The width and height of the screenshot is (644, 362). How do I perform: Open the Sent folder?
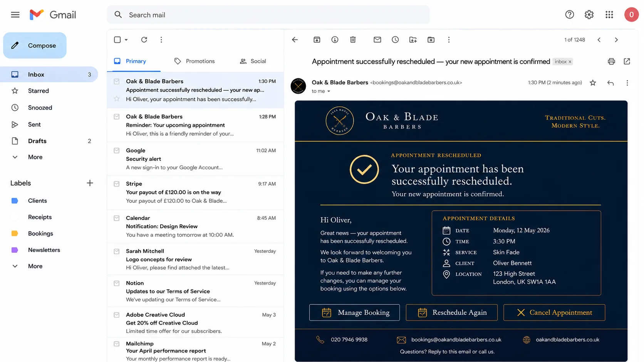(x=49, y=125)
